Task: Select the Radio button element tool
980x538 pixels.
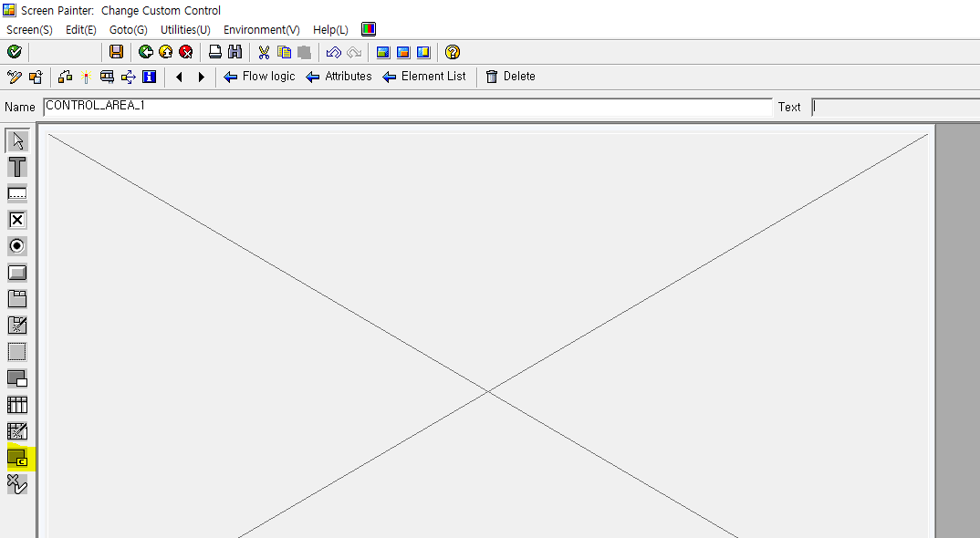Action: point(16,245)
